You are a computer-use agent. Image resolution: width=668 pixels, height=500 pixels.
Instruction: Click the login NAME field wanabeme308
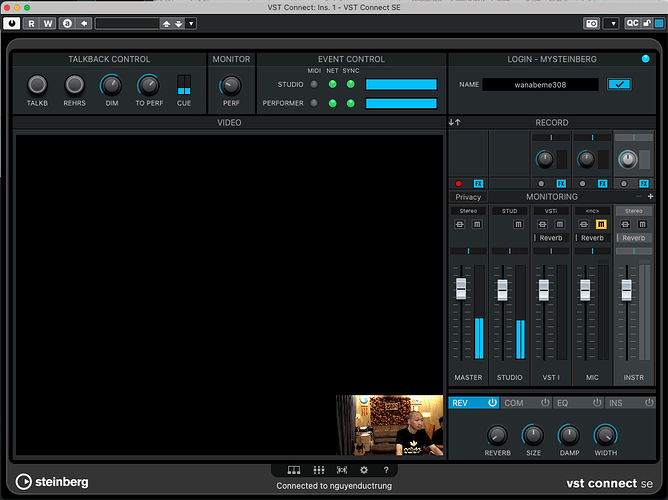point(540,85)
